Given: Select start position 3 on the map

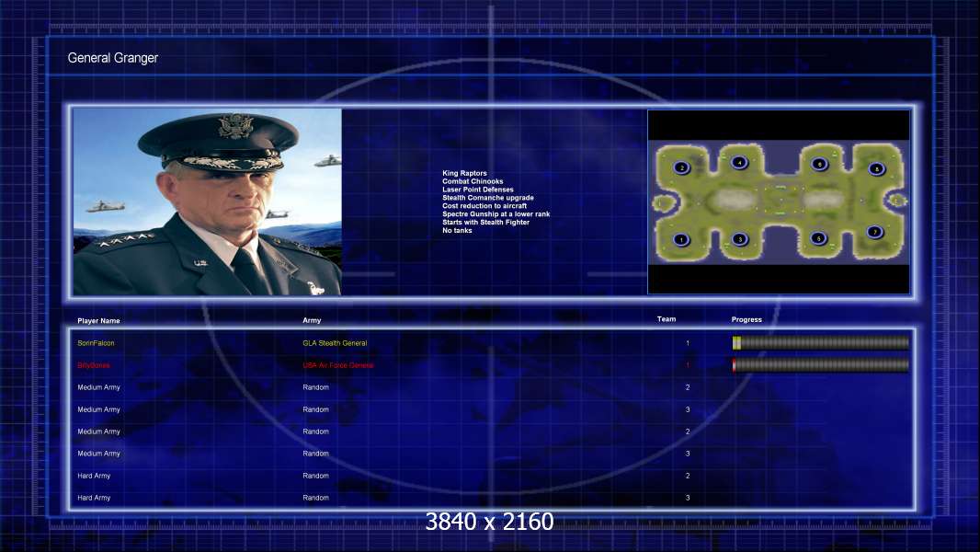Looking at the screenshot, I should pyautogui.click(x=740, y=239).
